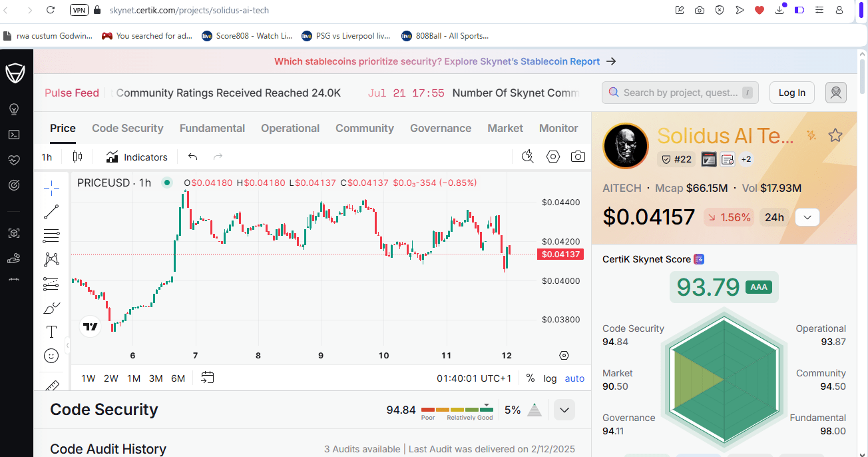The height and width of the screenshot is (457, 868).
Task: Open the emoji sticker tool
Action: pos(51,356)
